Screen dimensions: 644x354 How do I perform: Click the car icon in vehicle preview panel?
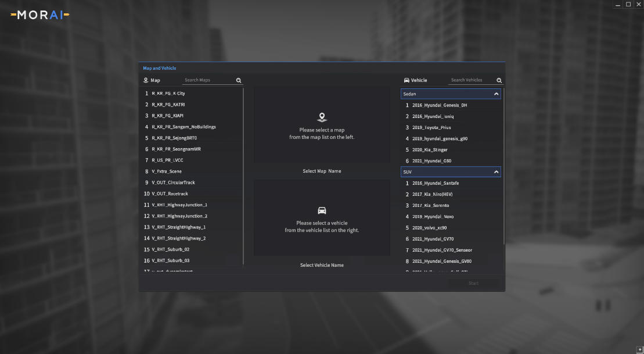[x=322, y=210]
